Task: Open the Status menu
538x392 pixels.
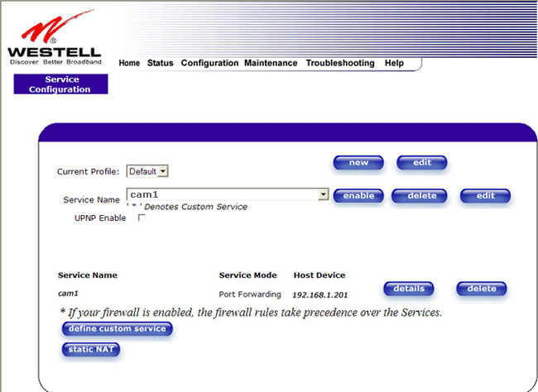Action: click(x=161, y=63)
